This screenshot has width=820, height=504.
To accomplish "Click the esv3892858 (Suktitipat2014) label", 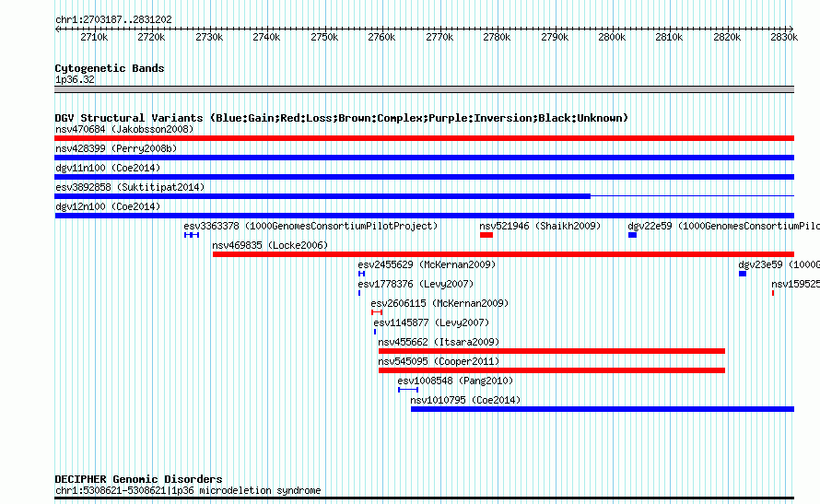I will coord(130,187).
